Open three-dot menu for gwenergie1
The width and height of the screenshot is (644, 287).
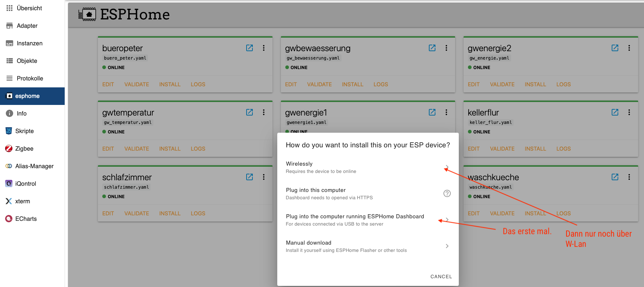446,112
